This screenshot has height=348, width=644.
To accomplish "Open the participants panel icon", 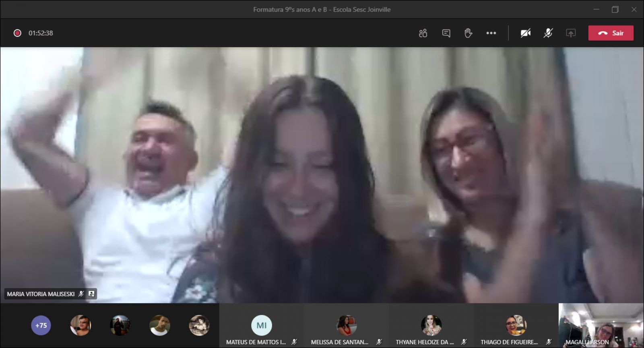I will (423, 33).
